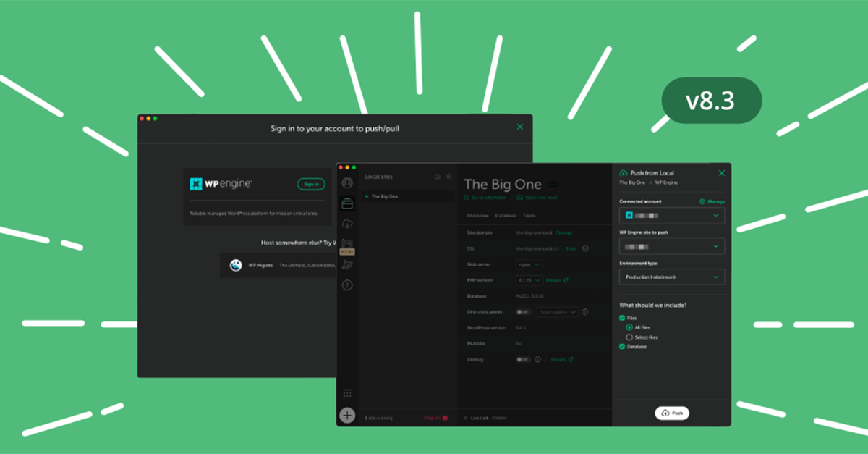Click Trust next to SSL certificate
Viewport: 868px width, 454px height.
[571, 248]
